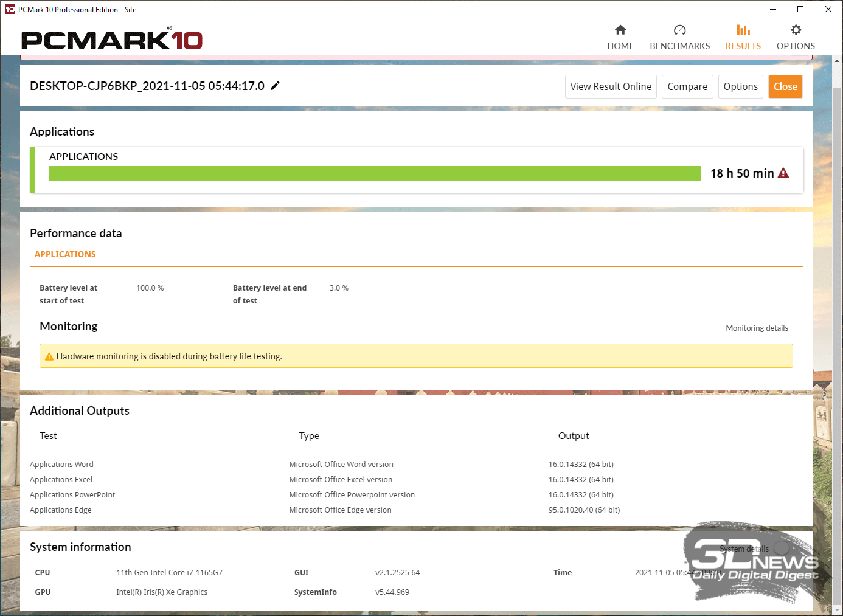
Task: Click the PCMark 10 logo
Action: pyautogui.click(x=112, y=39)
